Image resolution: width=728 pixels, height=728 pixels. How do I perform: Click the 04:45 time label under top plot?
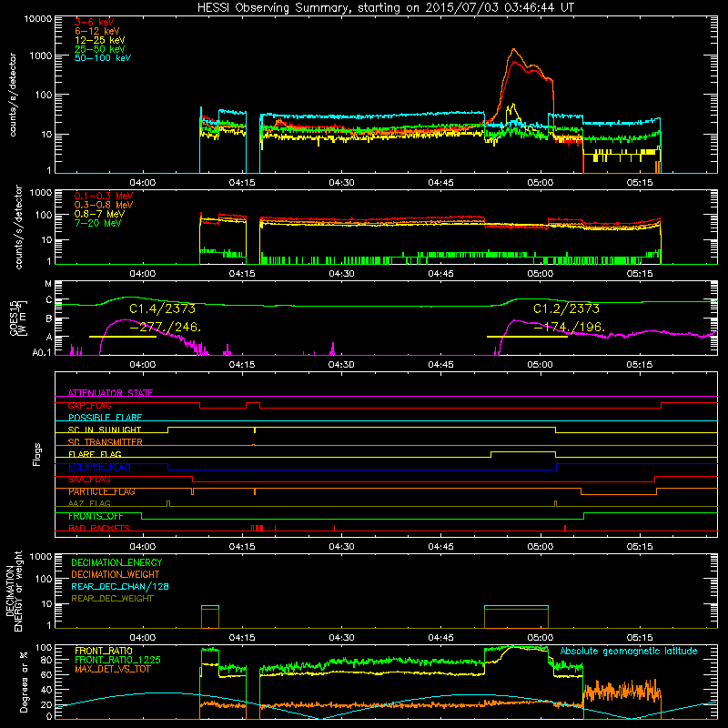(x=440, y=183)
